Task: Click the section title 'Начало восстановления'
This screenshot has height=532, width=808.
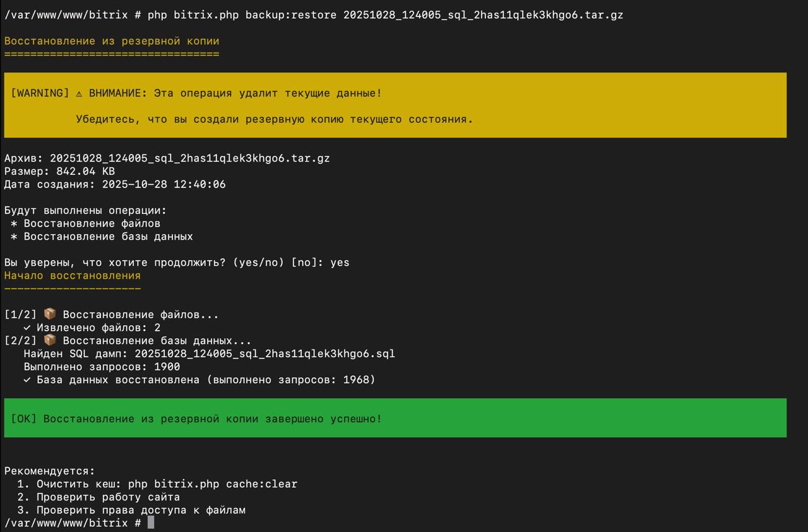Action: (x=71, y=275)
